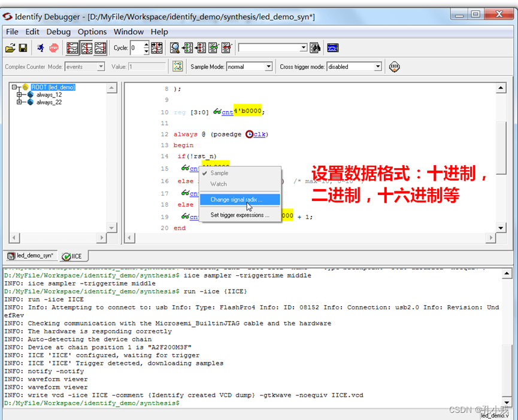Run debug with the green run icon
518x420 pixels.
pyautogui.click(x=40, y=48)
